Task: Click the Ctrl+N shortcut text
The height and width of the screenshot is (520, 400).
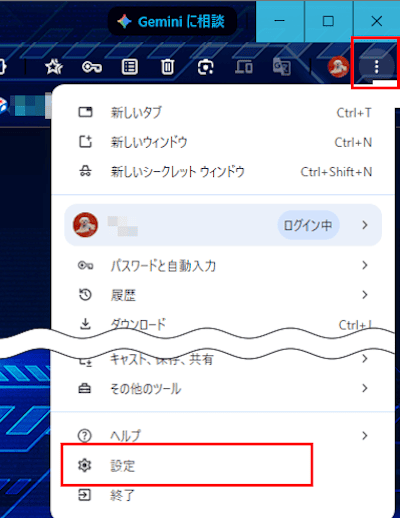Action: coord(353,142)
